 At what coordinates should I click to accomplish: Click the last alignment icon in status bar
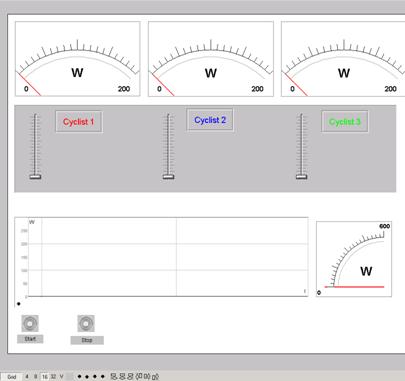point(155,377)
